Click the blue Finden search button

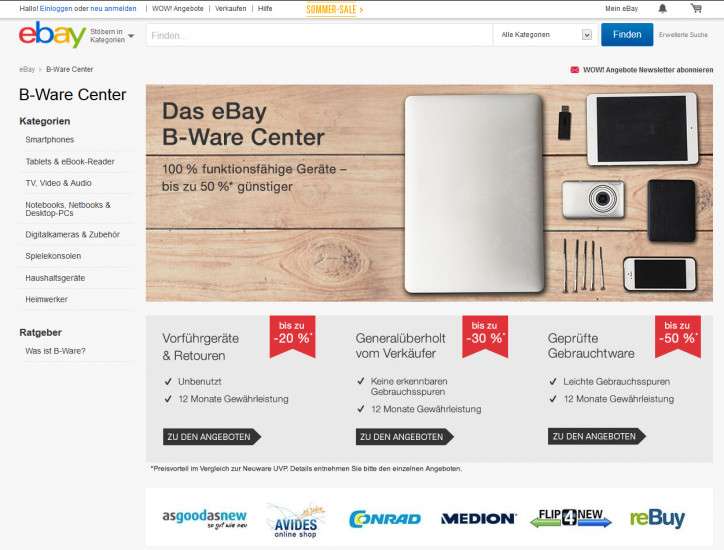[x=627, y=35]
